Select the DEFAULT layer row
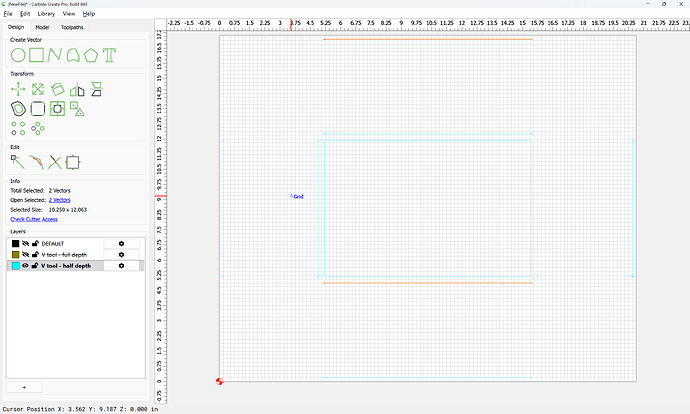Screen dimensions: 690x414 tap(76, 243)
